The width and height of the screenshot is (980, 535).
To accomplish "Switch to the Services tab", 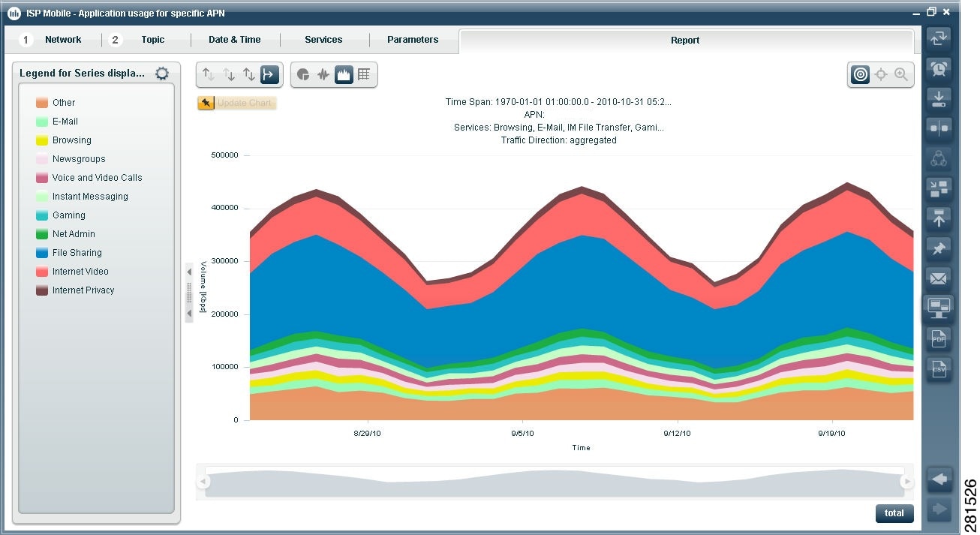I will 323,39.
